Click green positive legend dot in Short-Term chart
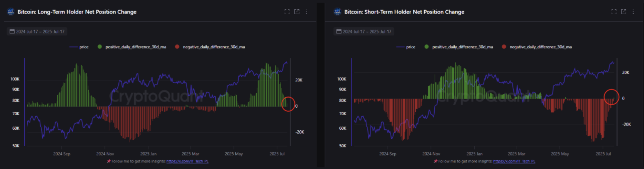Viewport: 644px width, 169px height. click(426, 47)
